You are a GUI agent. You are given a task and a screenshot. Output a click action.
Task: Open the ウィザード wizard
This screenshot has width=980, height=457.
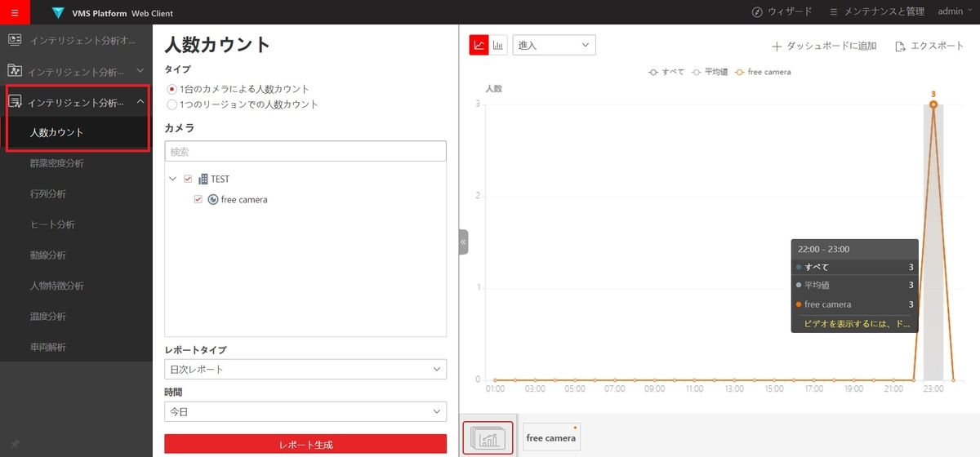pos(782,11)
